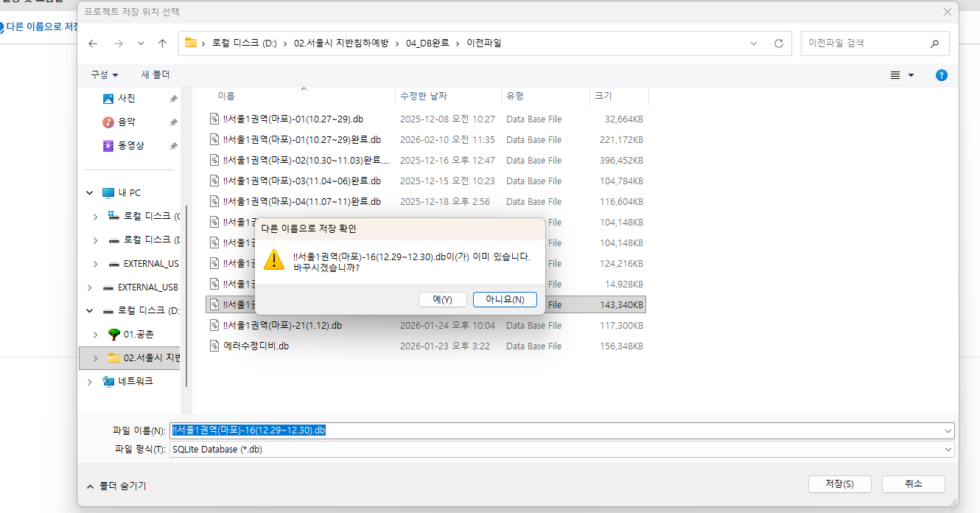Click 아니요(N) in the confirm dialog
Screen dimensions: 980x513
click(x=505, y=299)
